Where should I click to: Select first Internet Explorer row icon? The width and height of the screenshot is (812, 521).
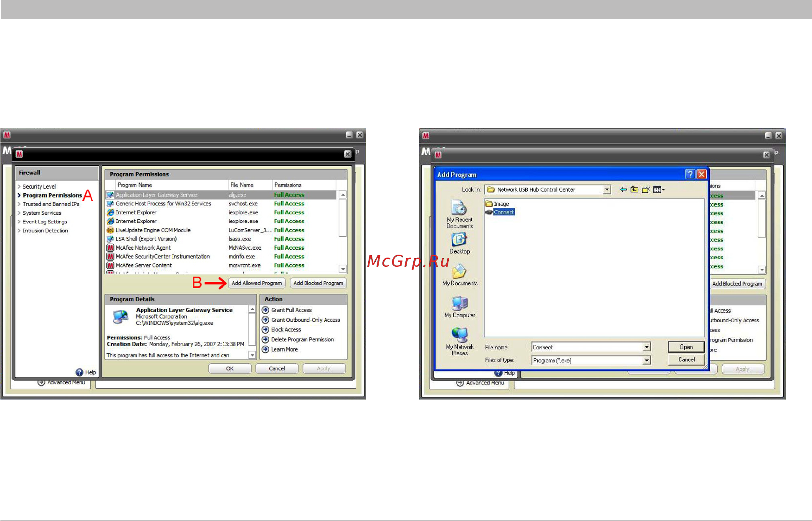coord(110,212)
